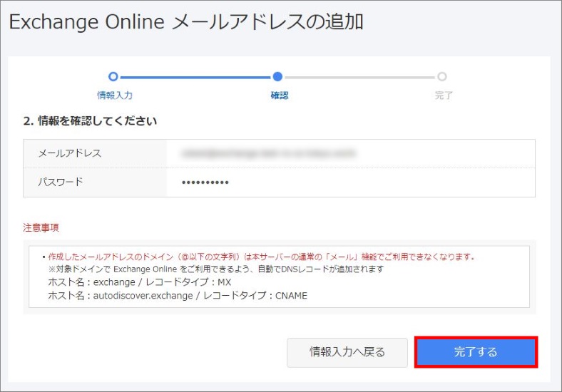The image size is (562, 392).
Task: Go back with 情報入力へ戻る button
Action: [347, 352]
